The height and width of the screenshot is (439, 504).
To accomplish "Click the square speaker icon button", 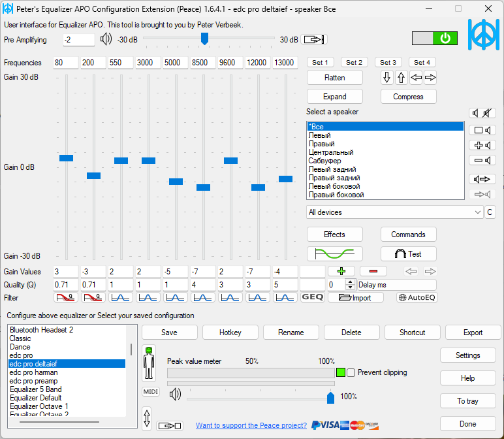I will 482,130.
